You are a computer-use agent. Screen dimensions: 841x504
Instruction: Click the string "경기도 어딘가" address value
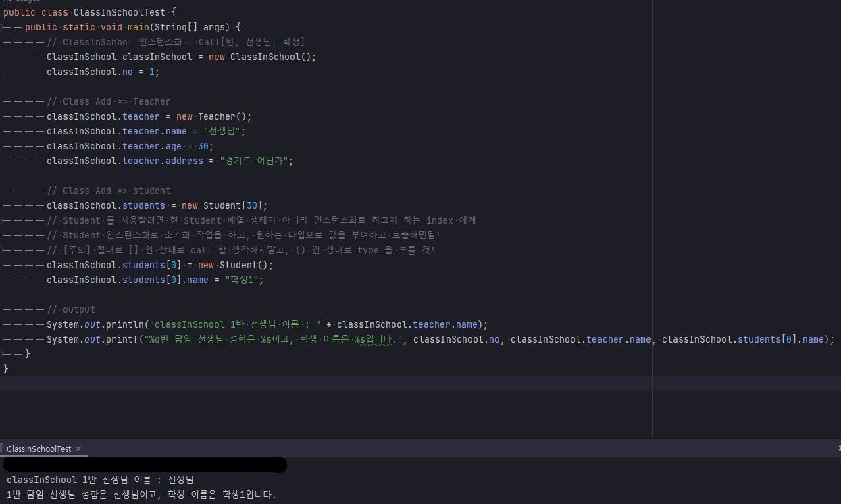point(255,161)
